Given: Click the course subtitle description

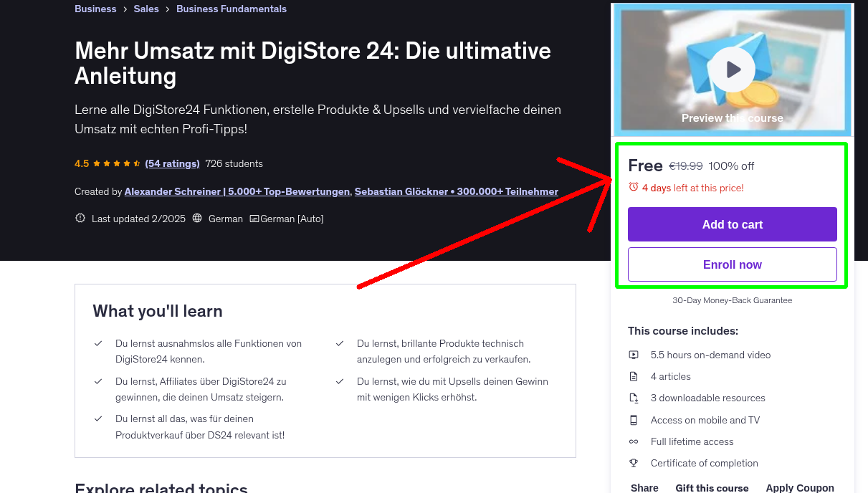Looking at the screenshot, I should [x=318, y=120].
